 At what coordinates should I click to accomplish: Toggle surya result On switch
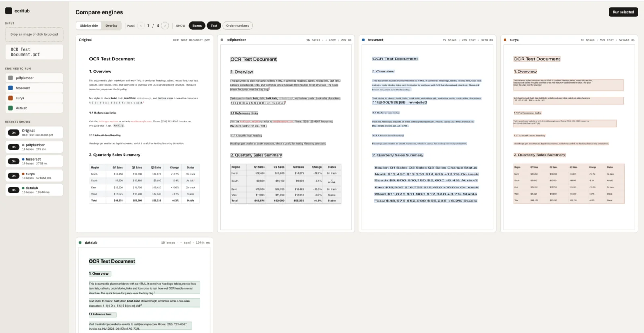14,176
